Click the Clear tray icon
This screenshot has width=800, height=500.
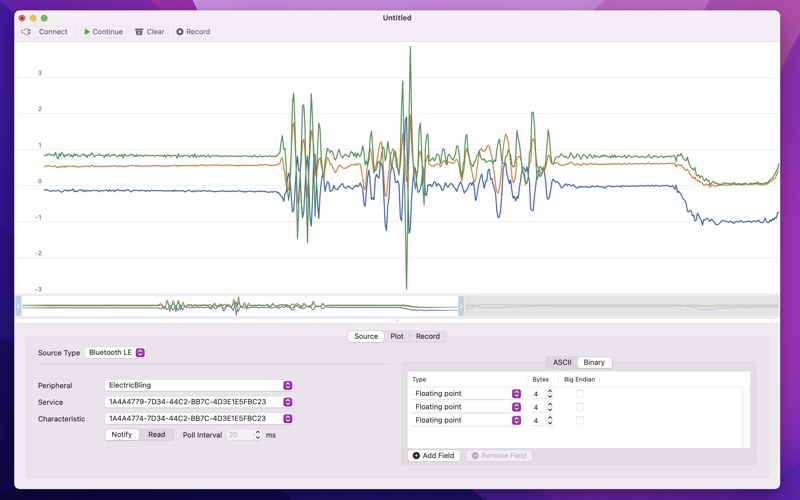(x=139, y=32)
